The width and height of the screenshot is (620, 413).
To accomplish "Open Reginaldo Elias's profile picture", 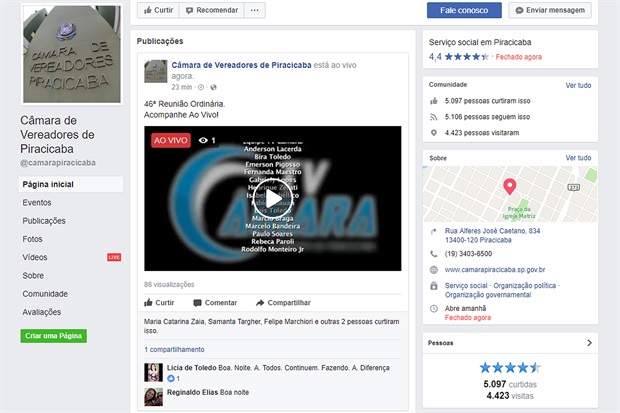I will (x=153, y=397).
